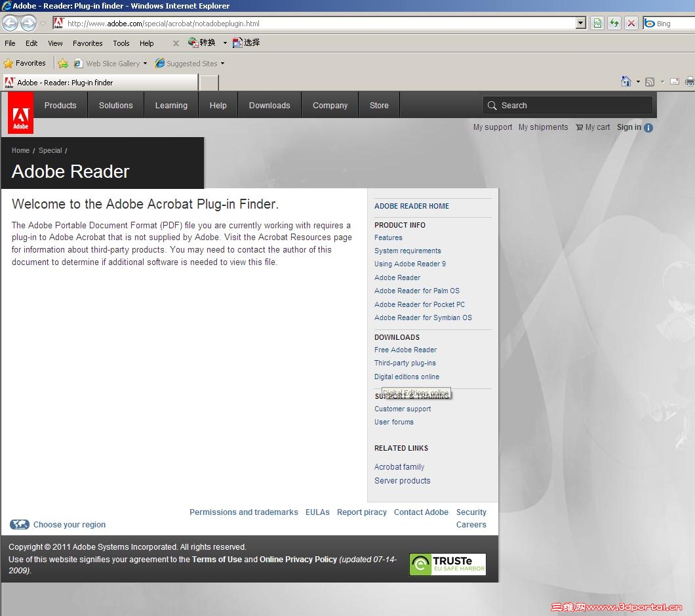Click the blue info icon beside Sign in
This screenshot has height=616, width=695.
pyautogui.click(x=648, y=128)
